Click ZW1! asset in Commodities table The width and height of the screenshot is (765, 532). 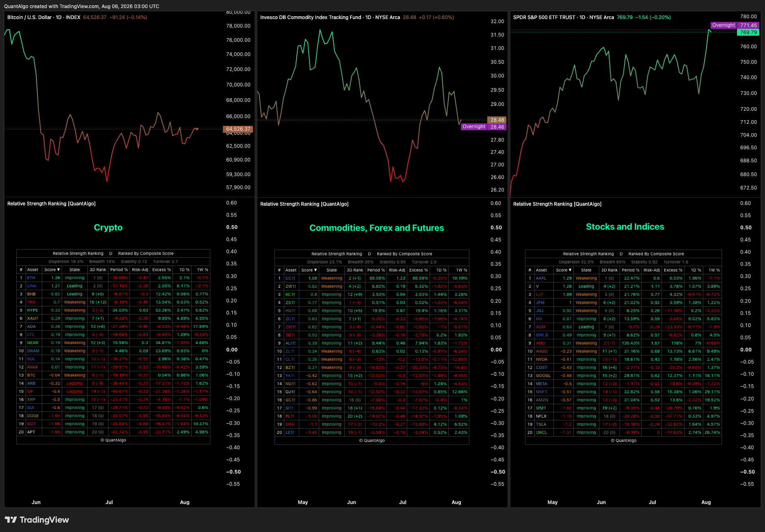291,286
